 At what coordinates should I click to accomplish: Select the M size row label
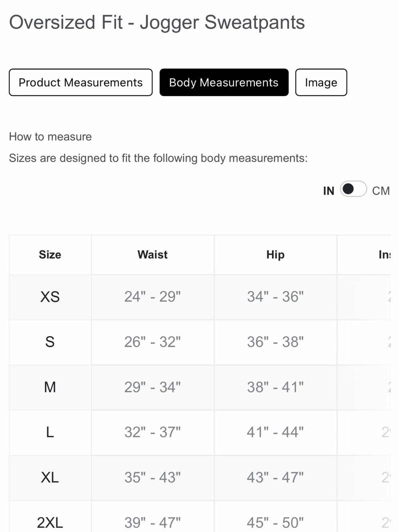(50, 387)
